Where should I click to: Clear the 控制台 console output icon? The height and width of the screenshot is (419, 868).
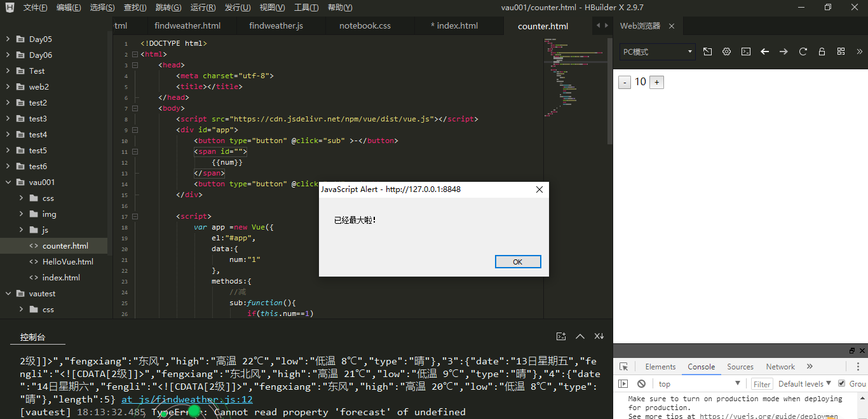click(x=560, y=336)
